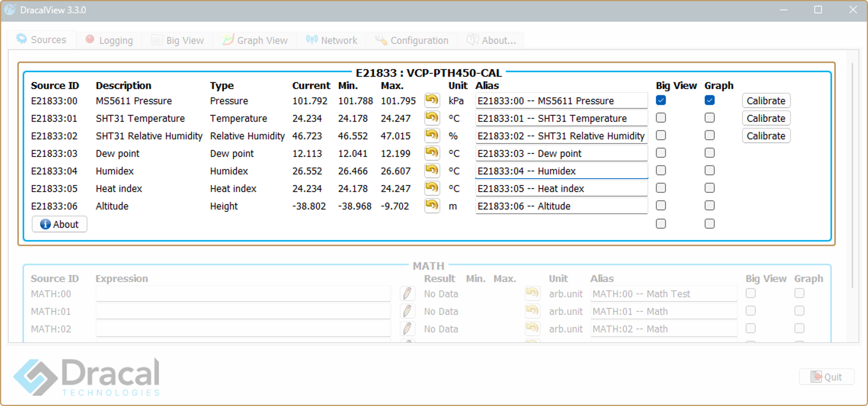The width and height of the screenshot is (868, 406).
Task: Reset min/max for Dew point row
Action: [432, 153]
